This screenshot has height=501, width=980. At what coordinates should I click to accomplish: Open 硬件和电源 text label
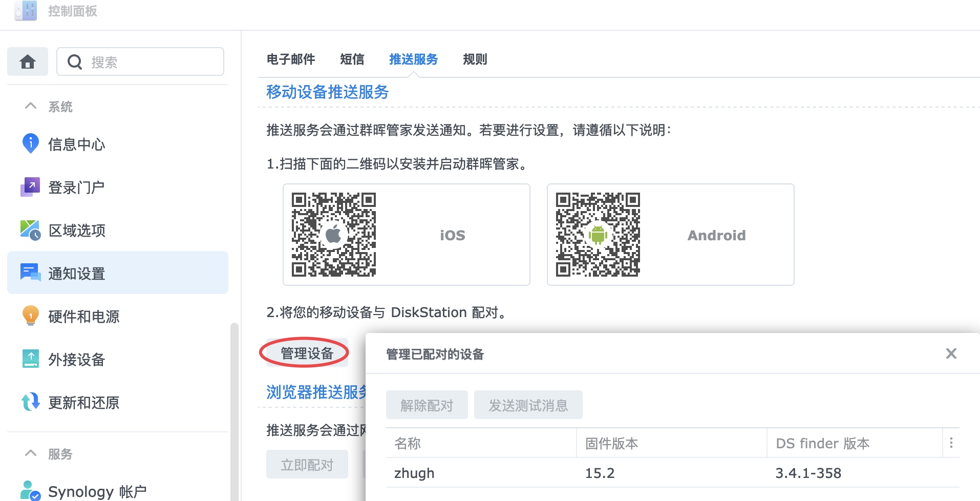pyautogui.click(x=84, y=317)
